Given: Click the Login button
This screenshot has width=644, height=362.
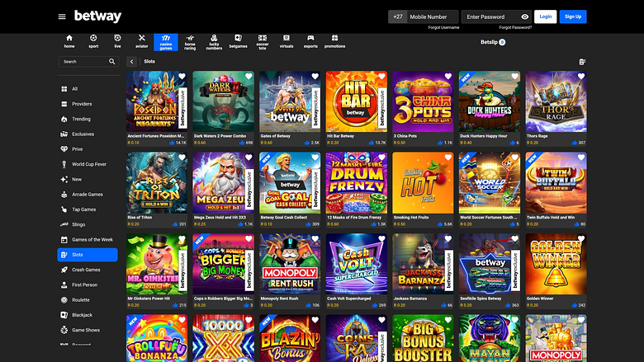Looking at the screenshot, I should (546, 16).
